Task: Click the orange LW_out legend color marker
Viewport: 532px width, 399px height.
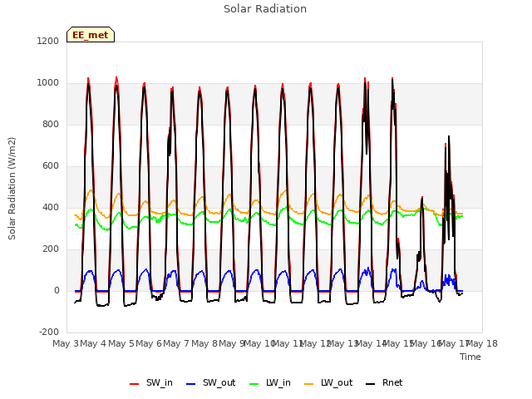Action: click(309, 384)
